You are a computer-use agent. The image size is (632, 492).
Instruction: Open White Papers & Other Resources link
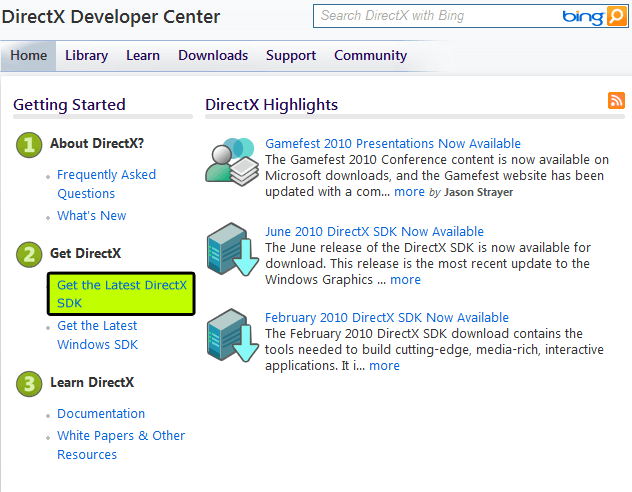(x=121, y=445)
